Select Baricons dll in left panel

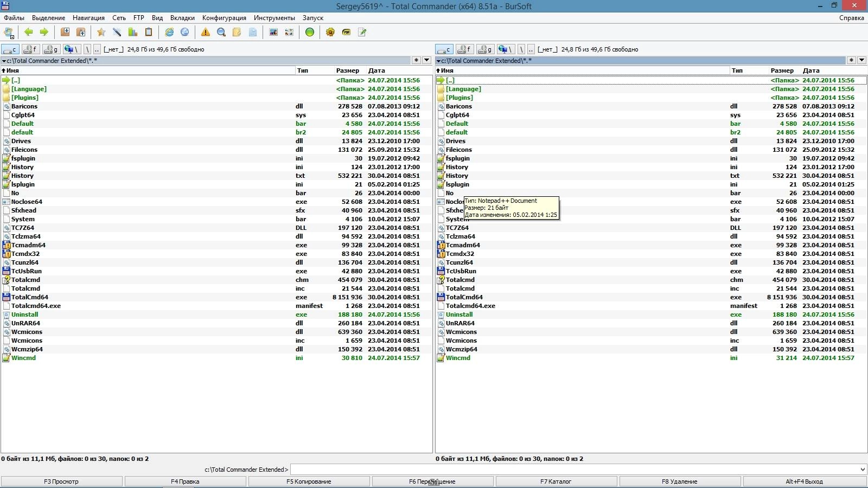pyautogui.click(x=217, y=106)
